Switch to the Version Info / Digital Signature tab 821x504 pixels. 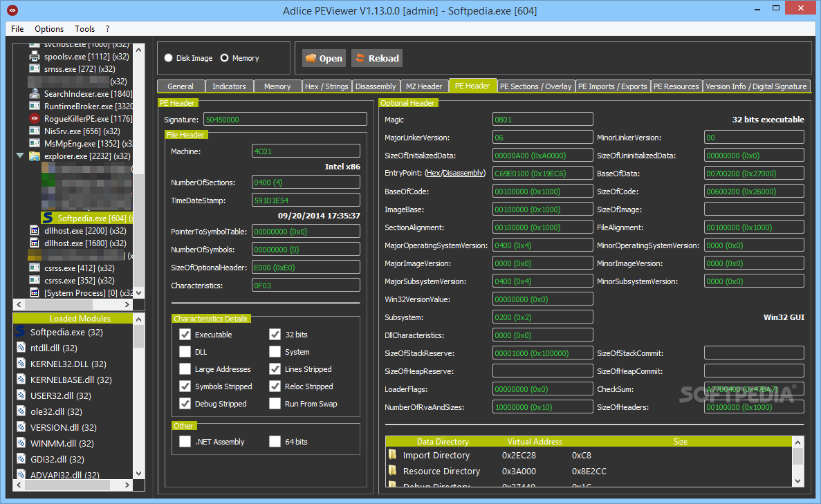pyautogui.click(x=756, y=86)
